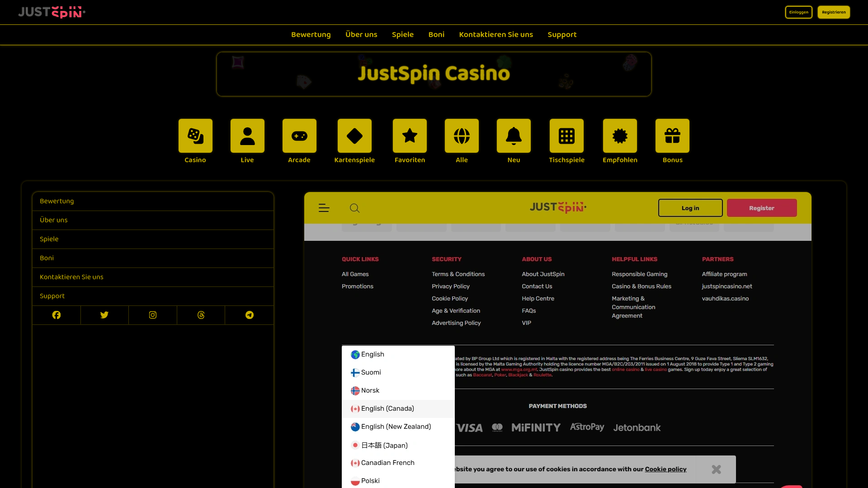Screen dimensions: 868x488
Task: Click the MiFinity payment logo
Action: click(x=536, y=427)
